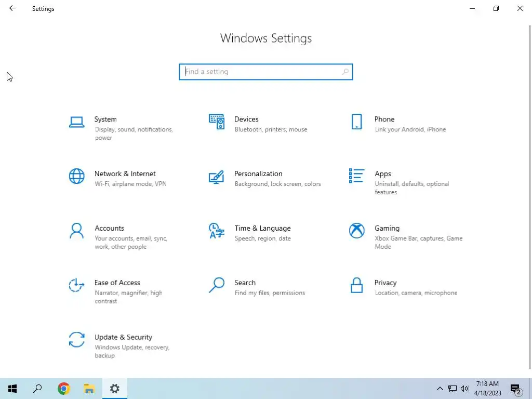Open the Update & Security arrows icon
This screenshot has height=399, width=532.
pyautogui.click(x=77, y=340)
